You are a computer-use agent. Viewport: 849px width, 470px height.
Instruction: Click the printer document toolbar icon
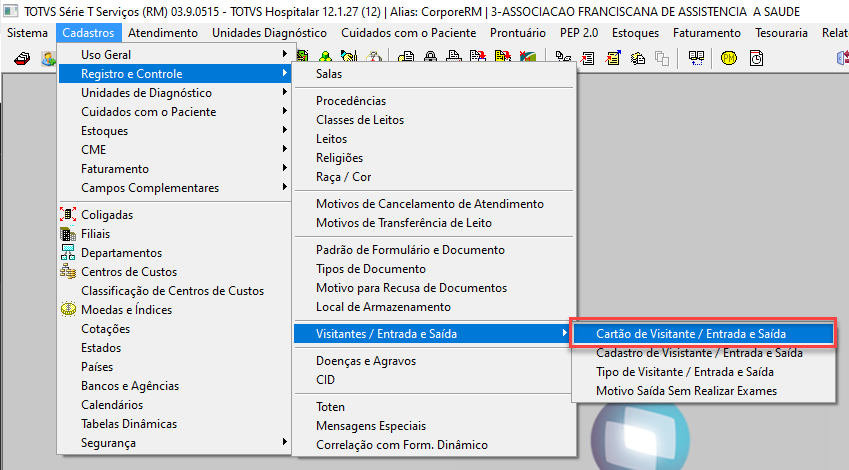pyautogui.click(x=454, y=57)
